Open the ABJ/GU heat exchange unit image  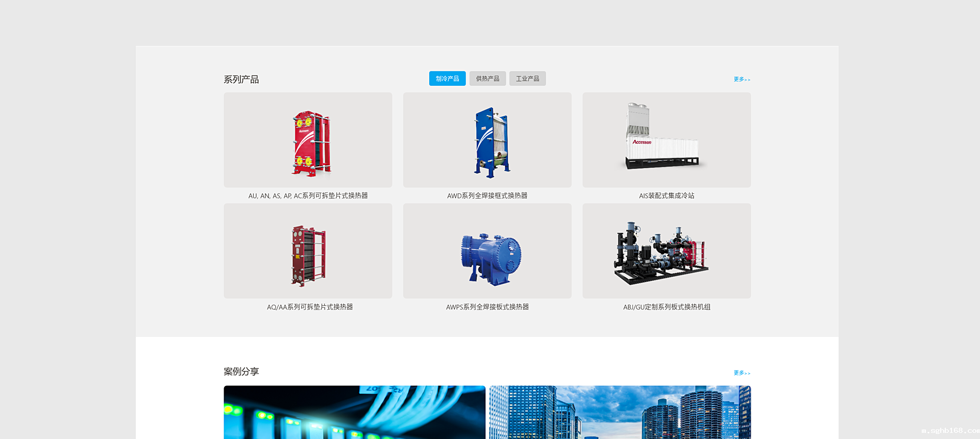[x=666, y=251]
